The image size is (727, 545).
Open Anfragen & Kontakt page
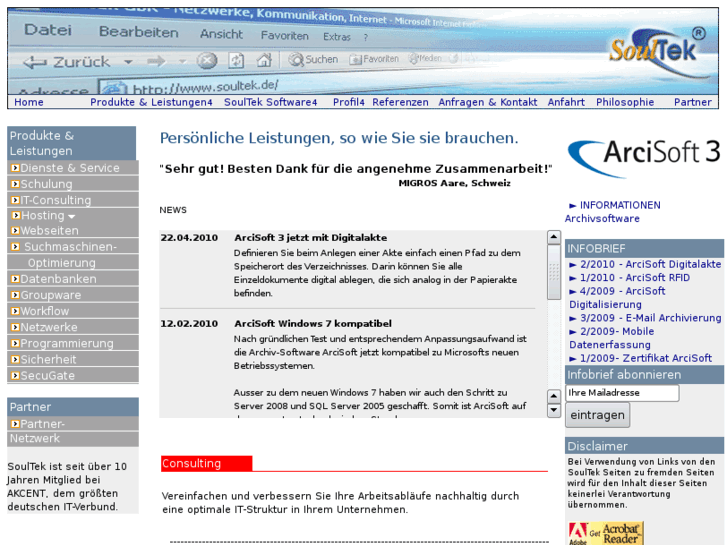488,102
